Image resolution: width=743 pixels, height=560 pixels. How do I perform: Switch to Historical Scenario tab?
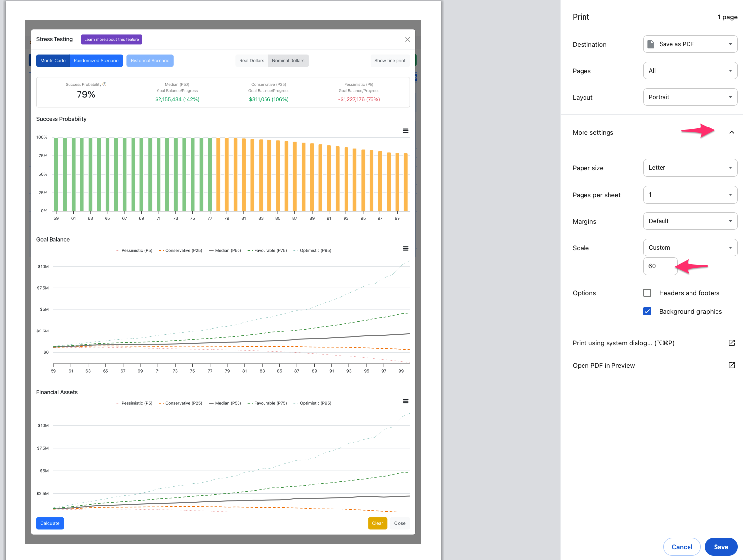150,61
